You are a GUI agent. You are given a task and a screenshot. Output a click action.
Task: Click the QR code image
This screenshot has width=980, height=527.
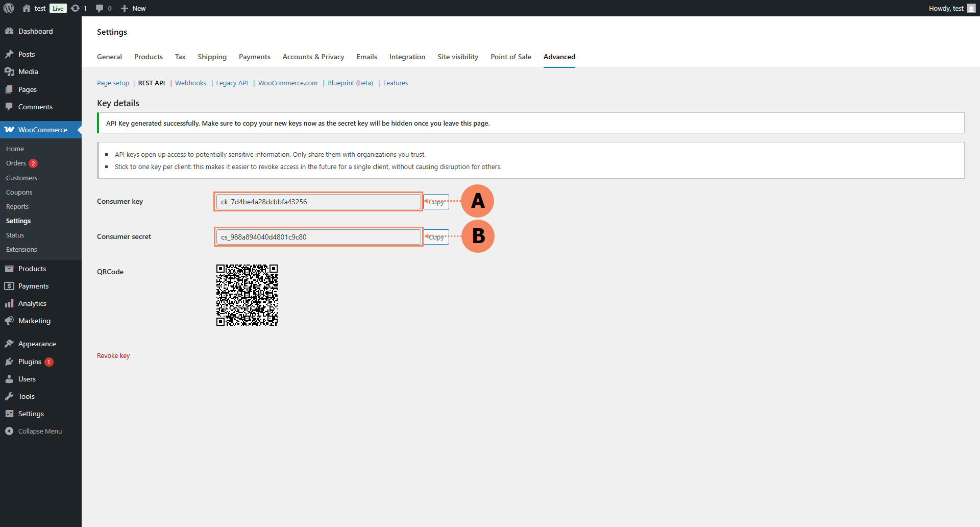[x=247, y=295]
